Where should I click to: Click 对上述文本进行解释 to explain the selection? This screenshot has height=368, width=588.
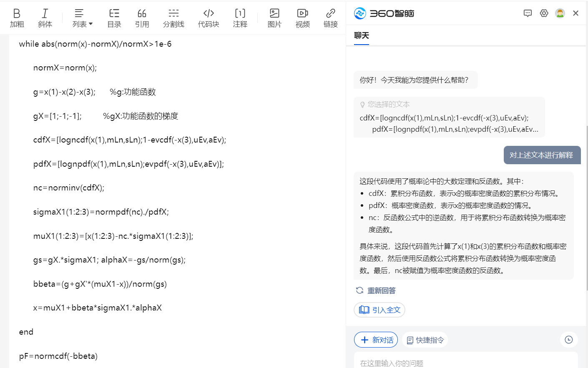(542, 155)
